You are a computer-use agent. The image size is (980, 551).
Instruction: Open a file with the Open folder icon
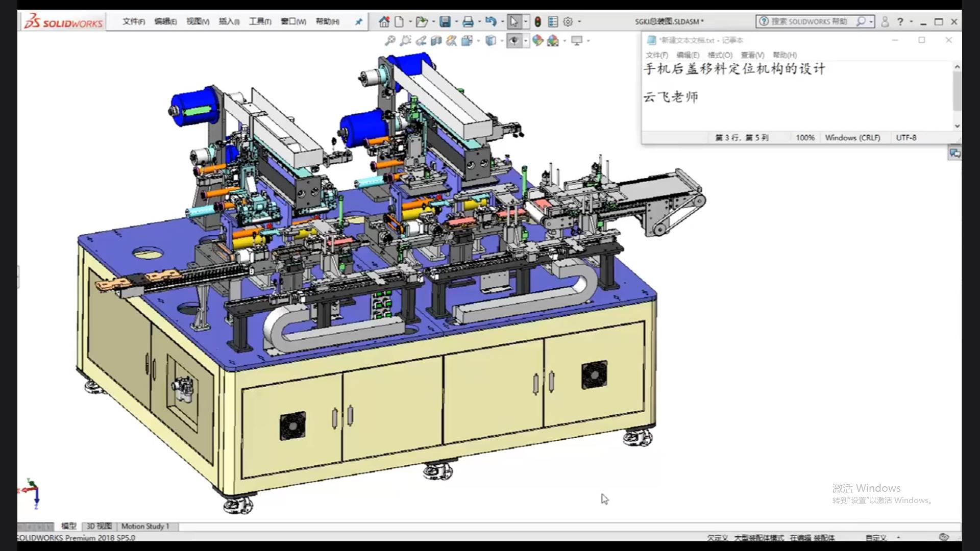pyautogui.click(x=421, y=21)
